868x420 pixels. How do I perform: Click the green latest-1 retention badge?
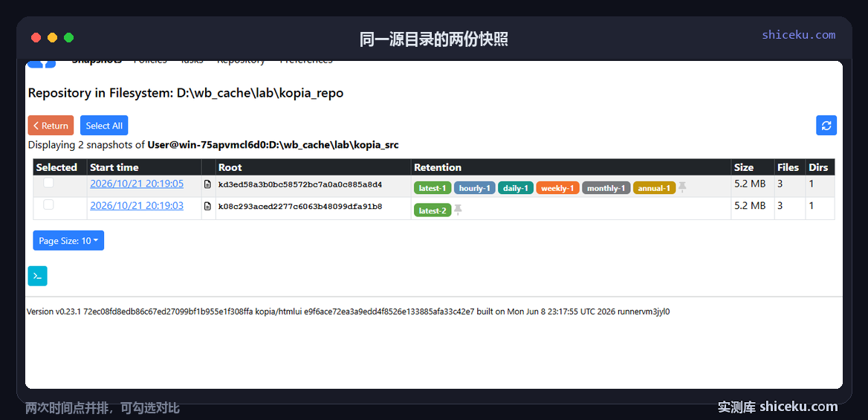tap(433, 188)
